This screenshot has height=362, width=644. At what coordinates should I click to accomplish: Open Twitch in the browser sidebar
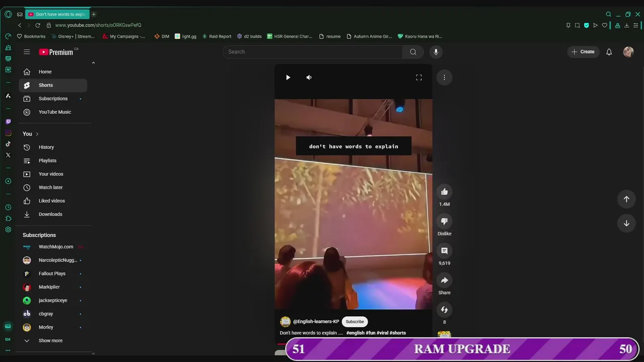pyautogui.click(x=8, y=122)
